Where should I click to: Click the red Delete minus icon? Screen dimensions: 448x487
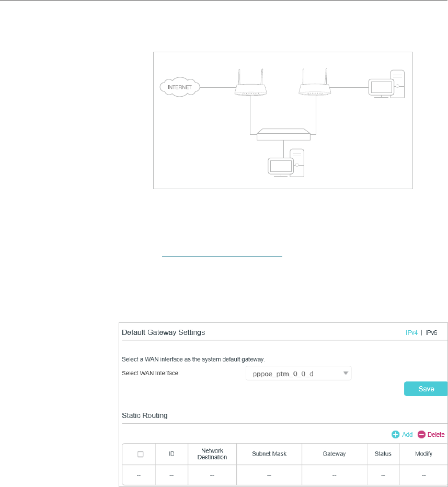pos(421,434)
